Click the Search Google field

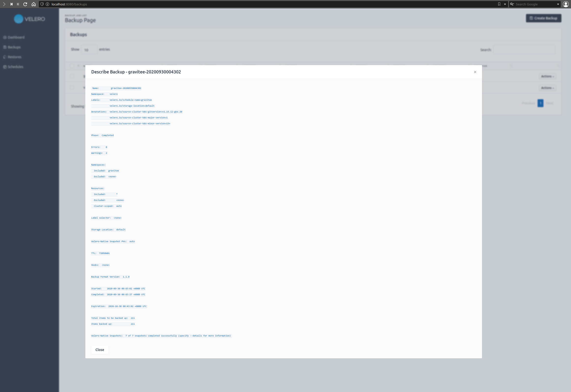tap(535, 4)
